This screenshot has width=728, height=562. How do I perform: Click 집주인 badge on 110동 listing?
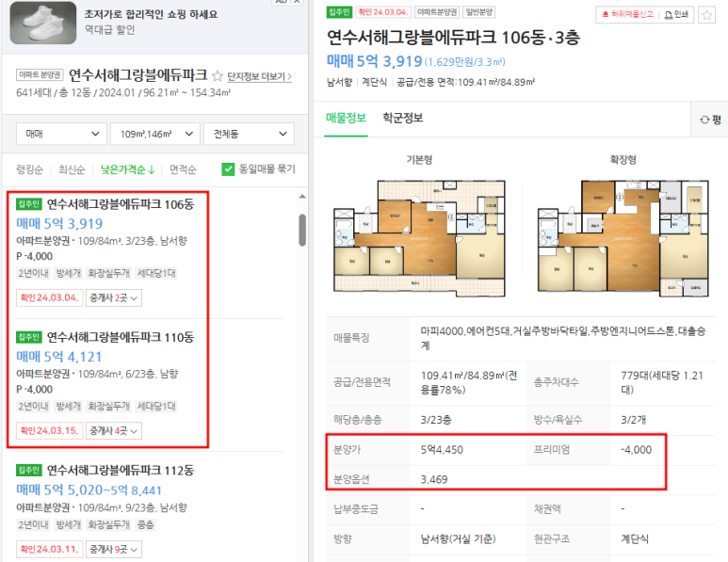coord(29,337)
